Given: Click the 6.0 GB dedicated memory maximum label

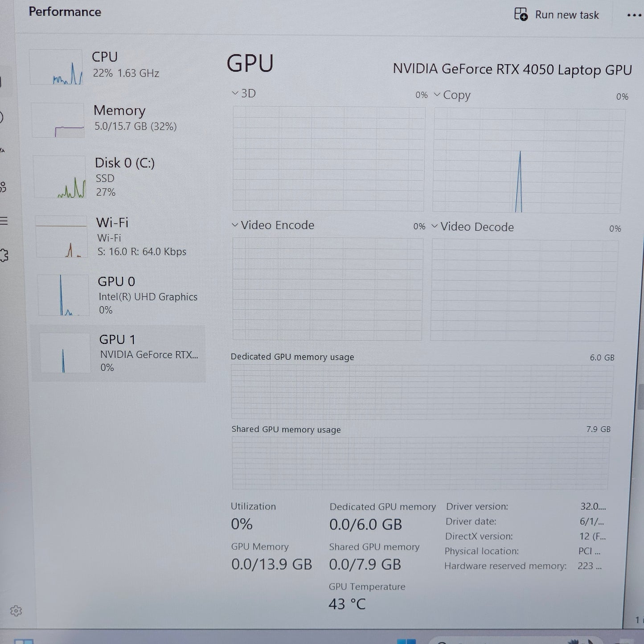Looking at the screenshot, I should 602,357.
